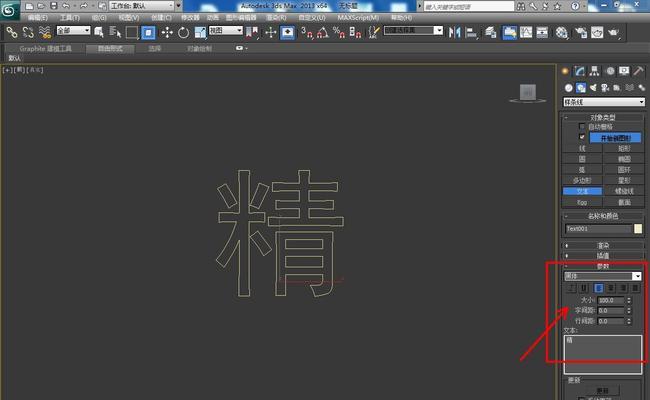650x400 pixels.
Task: Click the Unlink Selection tool
Action: coord(28,32)
